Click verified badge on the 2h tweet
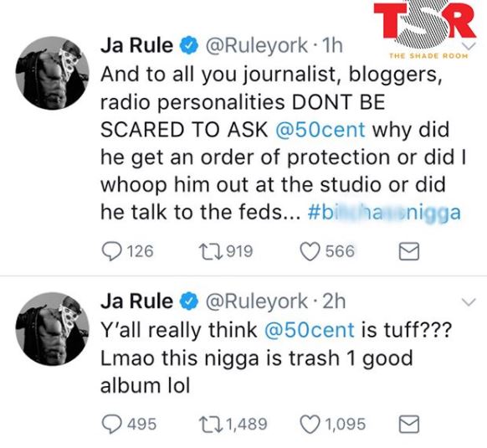Screen dimensions: 487x448 click(x=189, y=301)
